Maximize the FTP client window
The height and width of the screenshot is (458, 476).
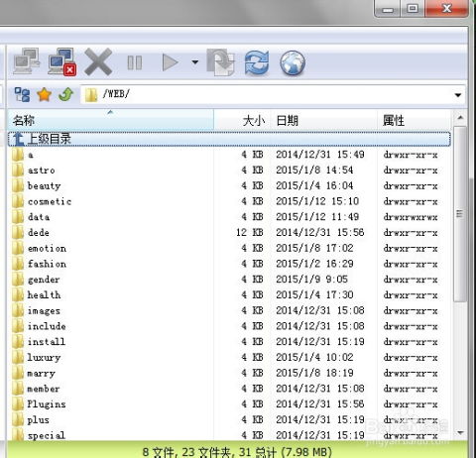click(413, 9)
